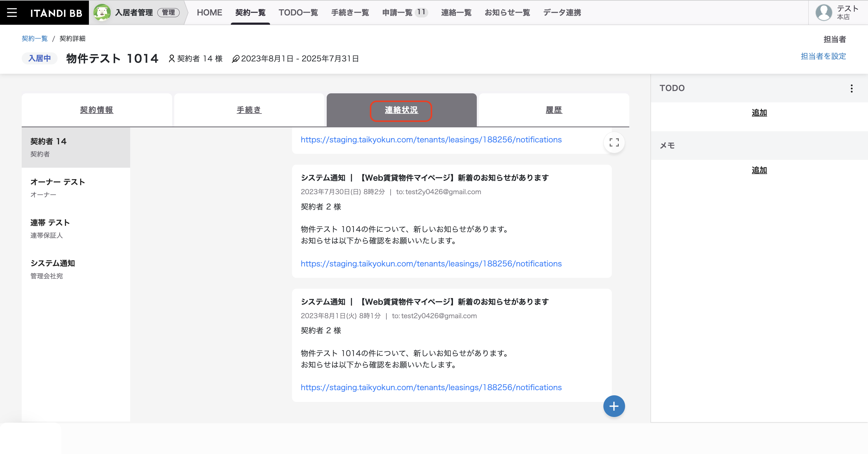Click the 管理 badge
The width and height of the screenshot is (868, 454).
click(x=168, y=12)
